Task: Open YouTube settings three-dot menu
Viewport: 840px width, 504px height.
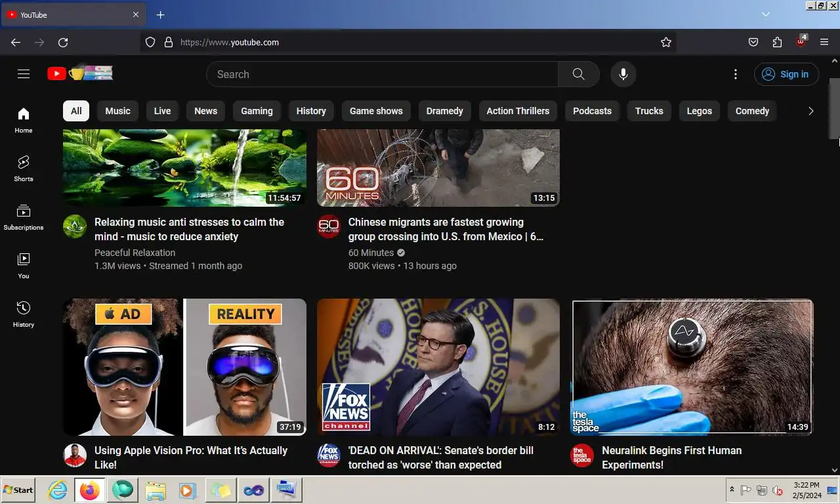Action: point(736,74)
